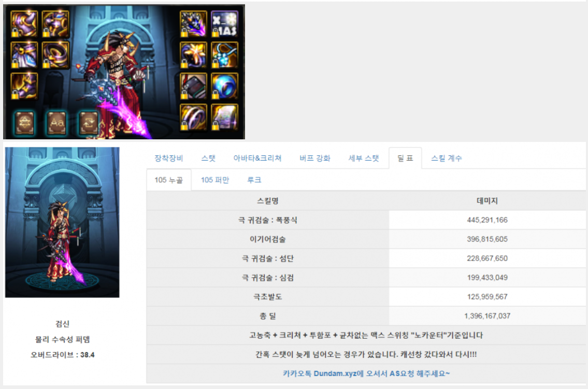This screenshot has width=588, height=389.
Task: Click the 데미지 column header
Action: 487,201
